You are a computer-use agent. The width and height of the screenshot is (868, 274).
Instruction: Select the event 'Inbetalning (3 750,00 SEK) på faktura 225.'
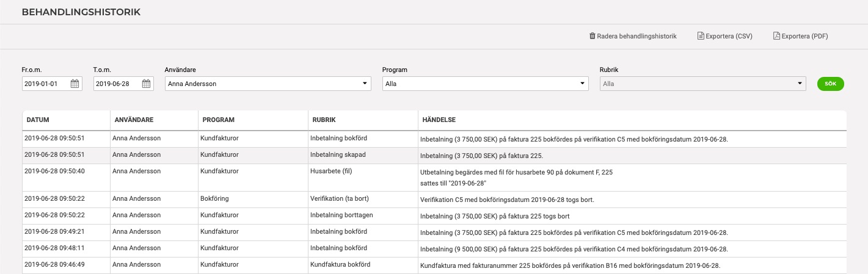(482, 156)
